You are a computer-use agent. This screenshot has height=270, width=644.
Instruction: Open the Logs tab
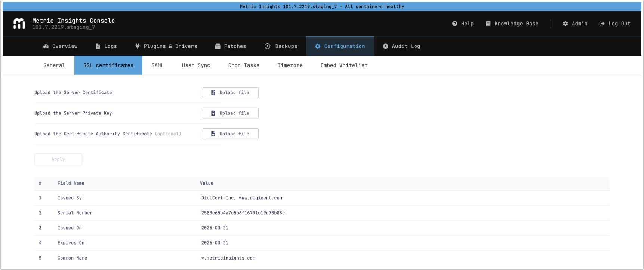pyautogui.click(x=106, y=46)
